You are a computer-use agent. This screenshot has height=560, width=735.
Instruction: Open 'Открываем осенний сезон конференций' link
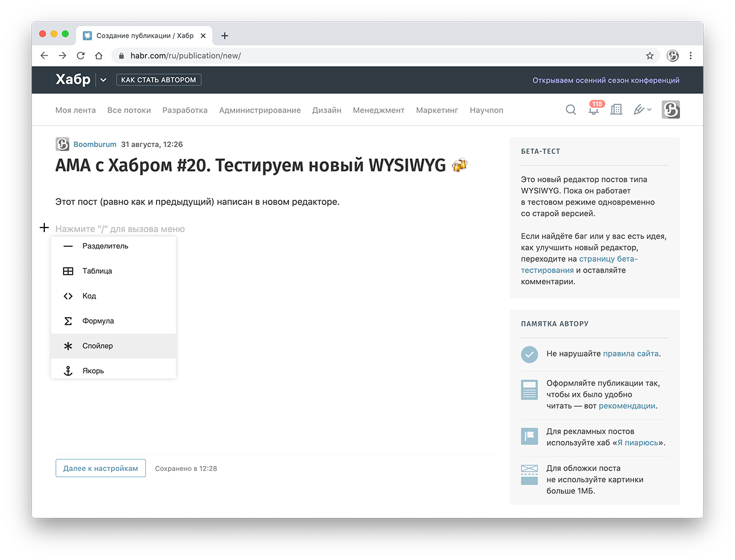pos(606,81)
